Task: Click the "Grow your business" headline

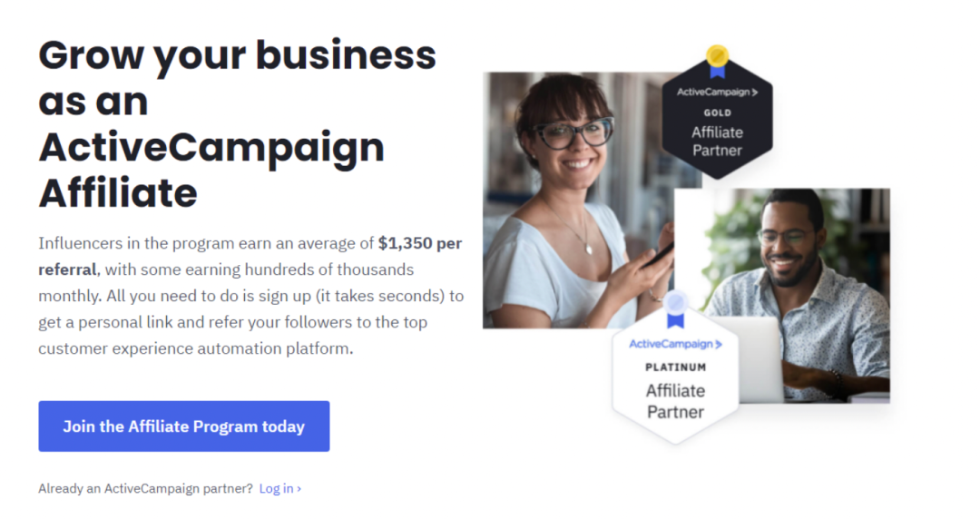Action: pos(238,55)
